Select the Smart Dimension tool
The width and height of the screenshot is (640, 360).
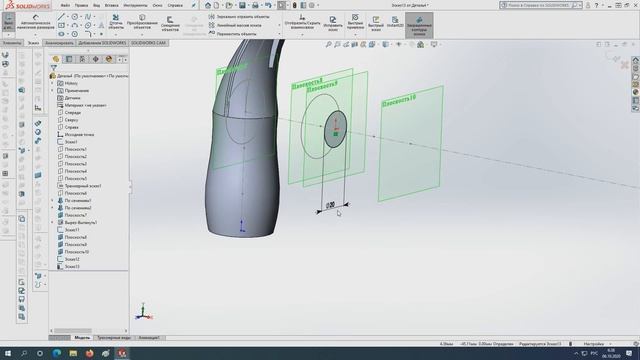(36, 22)
